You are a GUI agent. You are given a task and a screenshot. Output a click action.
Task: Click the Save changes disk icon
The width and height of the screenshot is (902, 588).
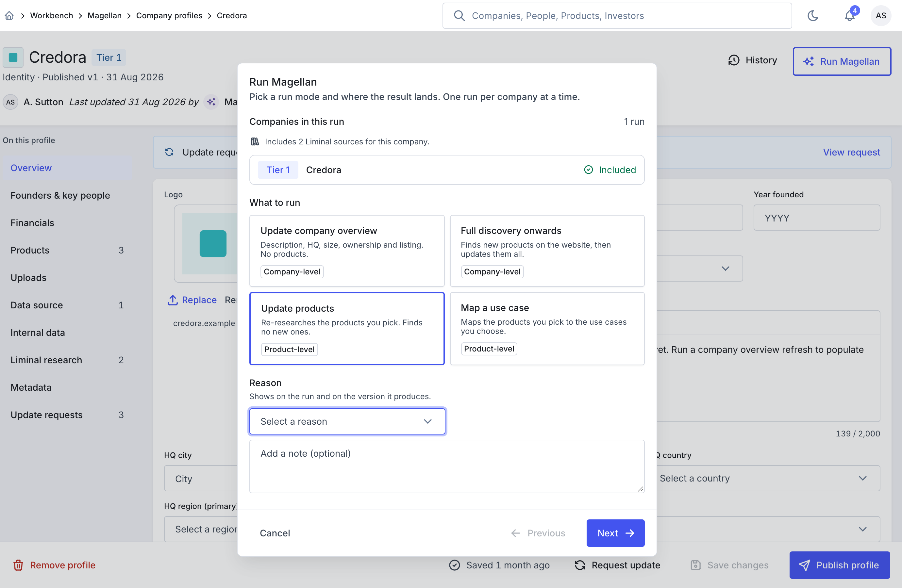tap(695, 565)
